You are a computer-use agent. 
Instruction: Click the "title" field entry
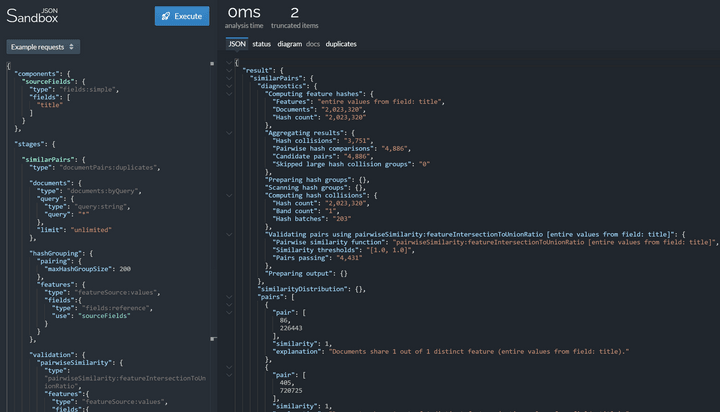(x=50, y=105)
